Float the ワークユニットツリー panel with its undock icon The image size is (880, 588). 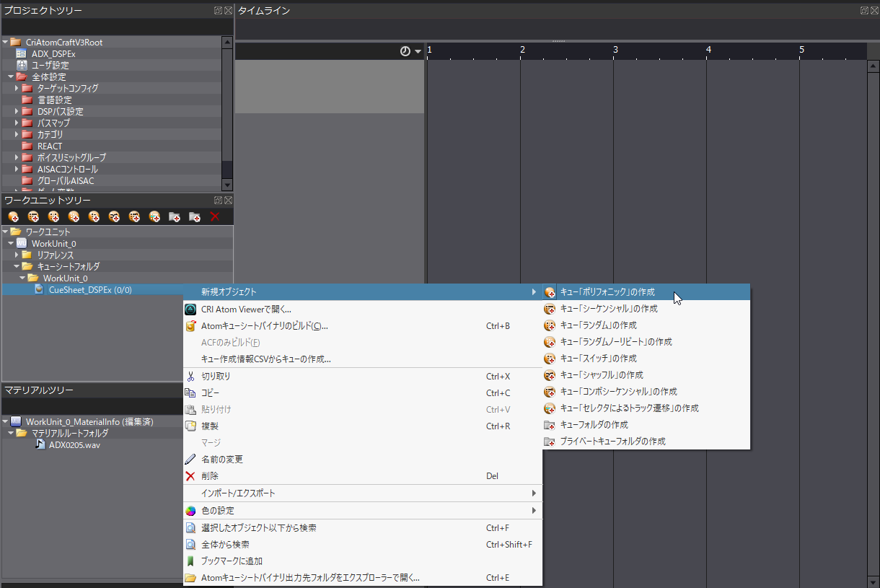218,201
